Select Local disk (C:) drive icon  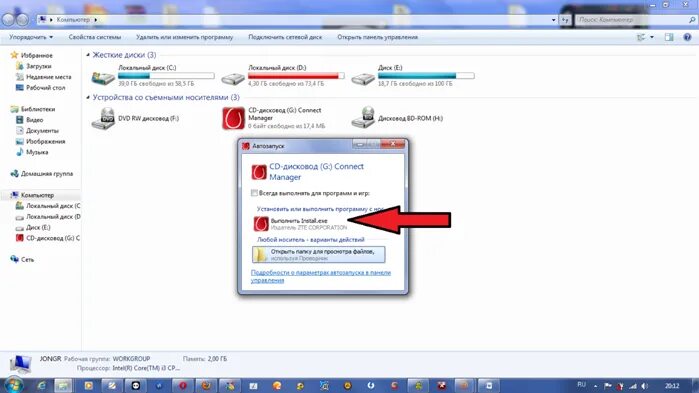[103, 78]
